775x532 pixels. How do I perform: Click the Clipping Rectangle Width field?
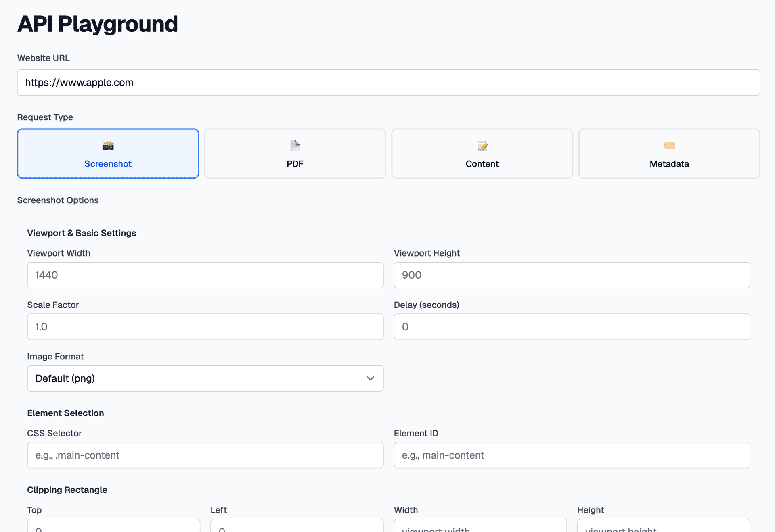point(480,526)
